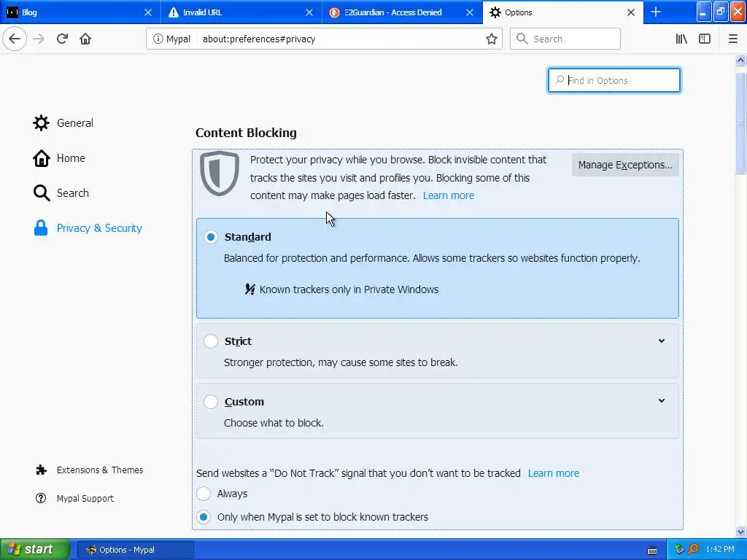
Task: Click the Extensions & Themes puzzle icon
Action: [x=41, y=470]
